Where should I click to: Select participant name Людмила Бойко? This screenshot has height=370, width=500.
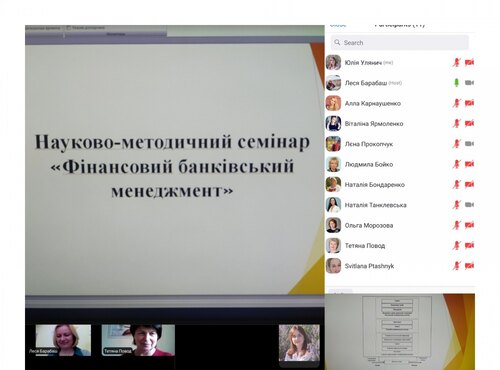369,164
